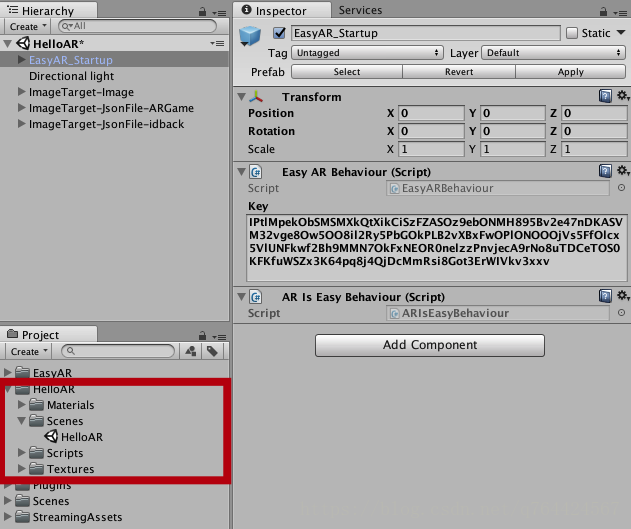The width and height of the screenshot is (631, 529).
Task: Click the Search by Type icon in Project
Action: pyautogui.click(x=191, y=351)
